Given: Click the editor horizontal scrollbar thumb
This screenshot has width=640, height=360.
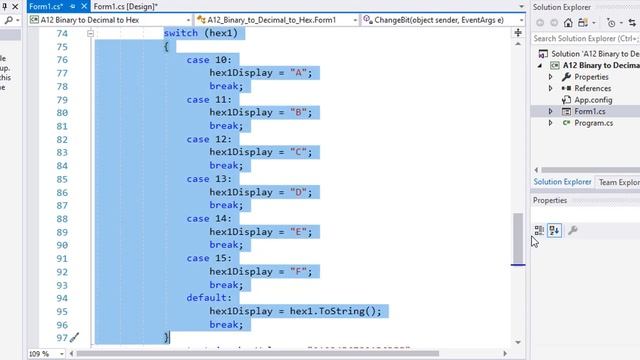Looking at the screenshot, I should [x=258, y=353].
